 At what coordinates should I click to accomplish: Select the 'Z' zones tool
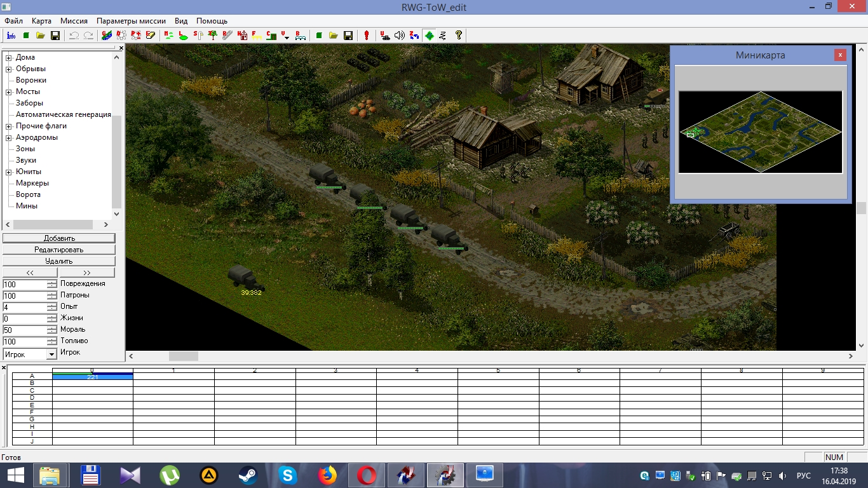[x=414, y=36]
